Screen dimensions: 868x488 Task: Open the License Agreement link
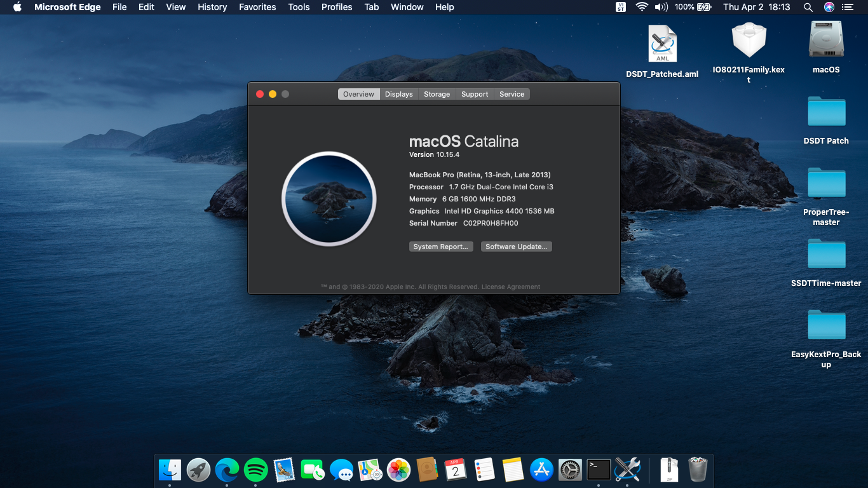click(x=511, y=287)
